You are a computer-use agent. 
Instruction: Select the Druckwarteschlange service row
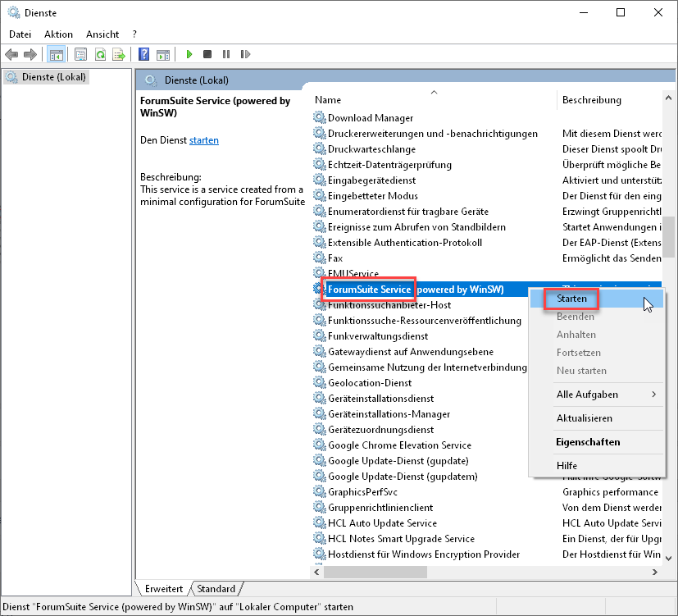pos(371,149)
